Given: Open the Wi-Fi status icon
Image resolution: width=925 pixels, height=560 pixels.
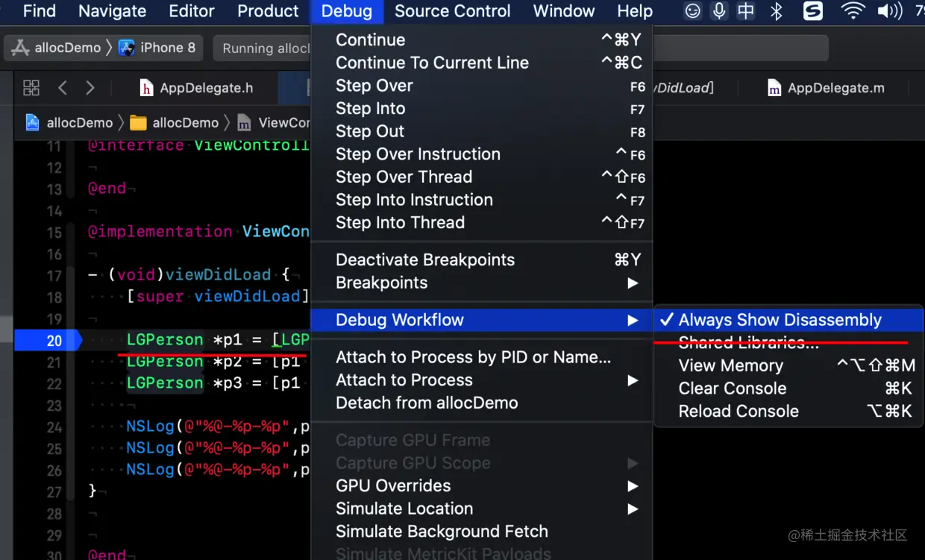Looking at the screenshot, I should click(x=853, y=11).
